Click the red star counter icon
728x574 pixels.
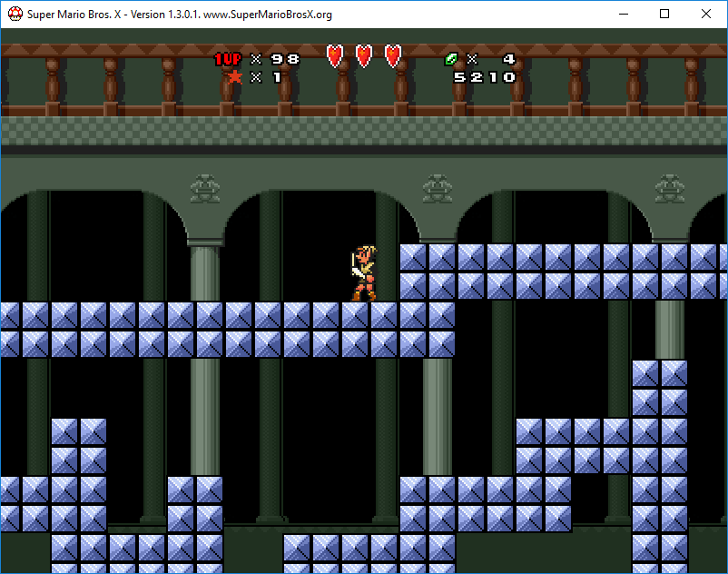pos(235,77)
